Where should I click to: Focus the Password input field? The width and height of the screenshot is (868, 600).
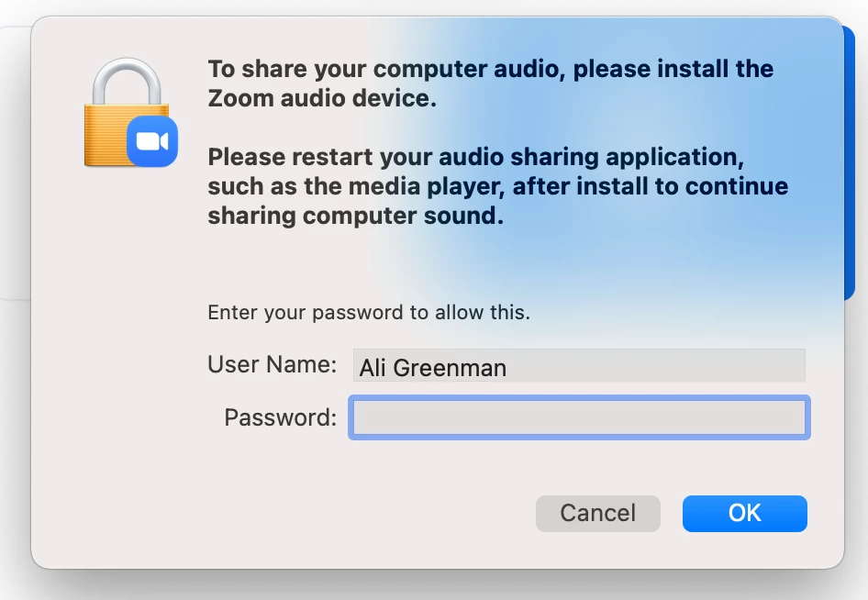point(579,418)
